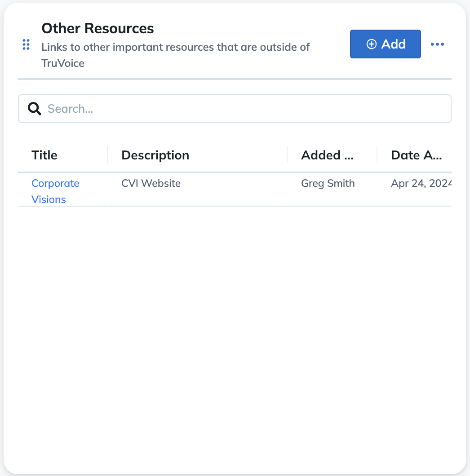Click the divider between Title and Description
Screen dimensions: 470x476
coord(107,155)
